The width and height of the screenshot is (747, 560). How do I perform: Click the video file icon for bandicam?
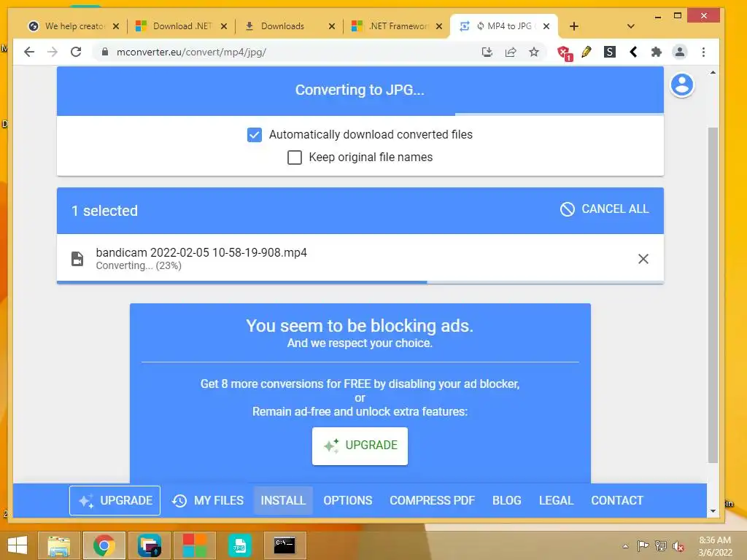pos(77,259)
